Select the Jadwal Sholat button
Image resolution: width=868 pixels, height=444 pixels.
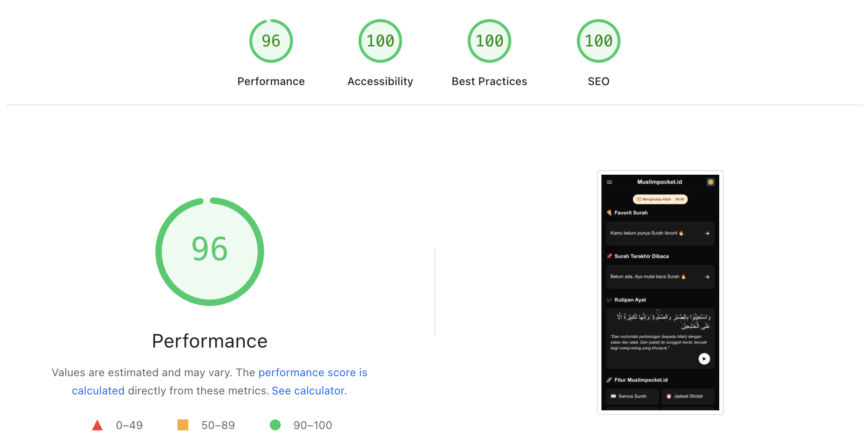pyautogui.click(x=688, y=396)
